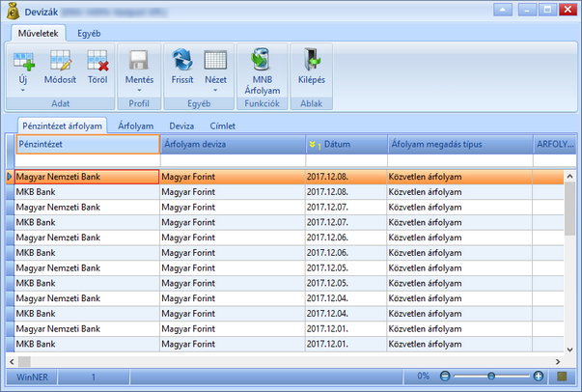
Task: Click the Pénzintézet filter input field
Action: pyautogui.click(x=88, y=160)
